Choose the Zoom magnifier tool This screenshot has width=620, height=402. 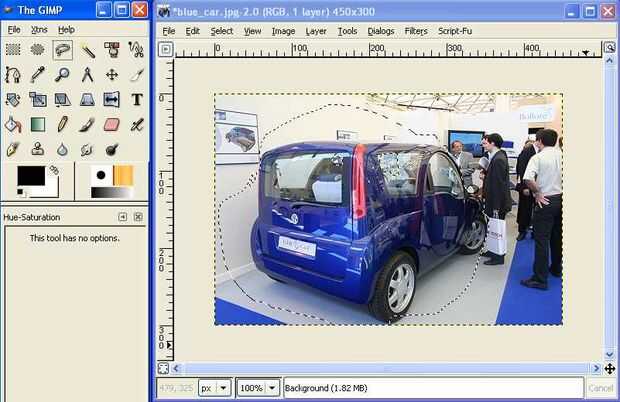click(x=62, y=75)
